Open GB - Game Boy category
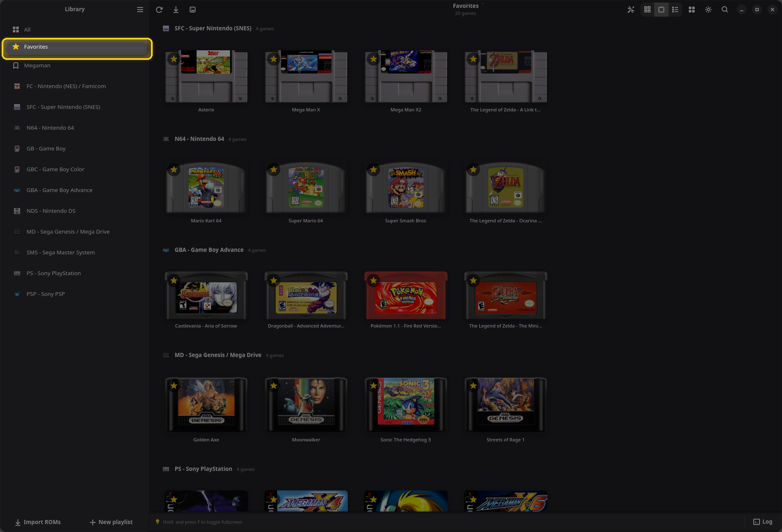The image size is (782, 532). (75, 148)
